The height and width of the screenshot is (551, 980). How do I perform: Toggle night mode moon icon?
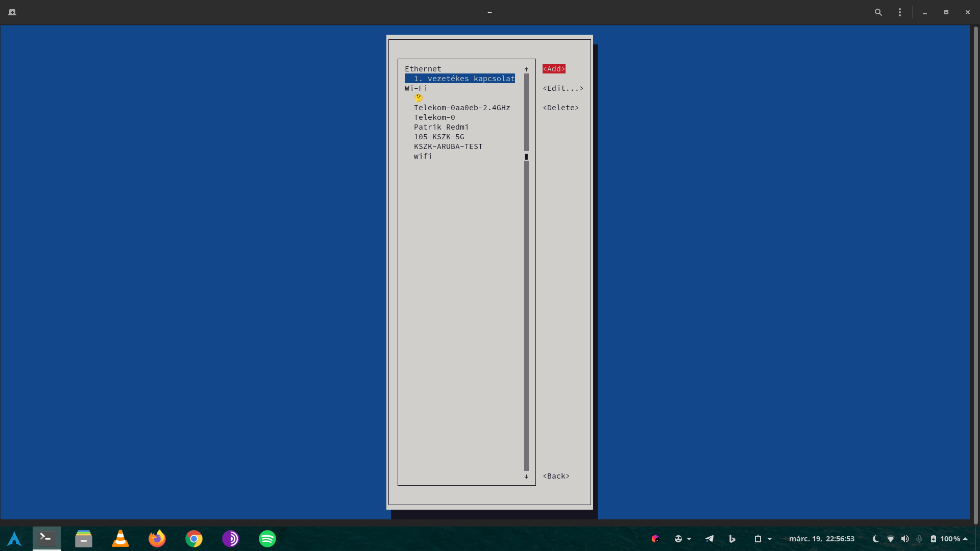[876, 539]
